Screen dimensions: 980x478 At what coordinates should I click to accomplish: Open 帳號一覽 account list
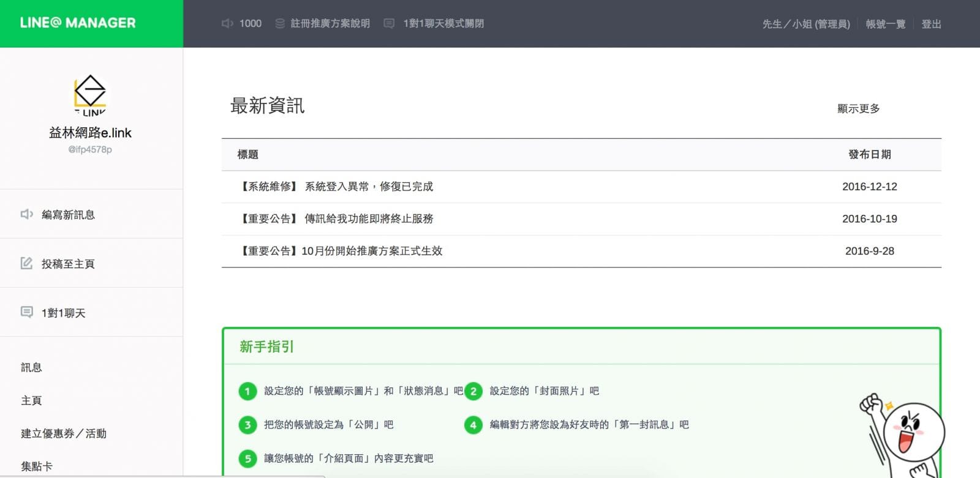pos(886,24)
